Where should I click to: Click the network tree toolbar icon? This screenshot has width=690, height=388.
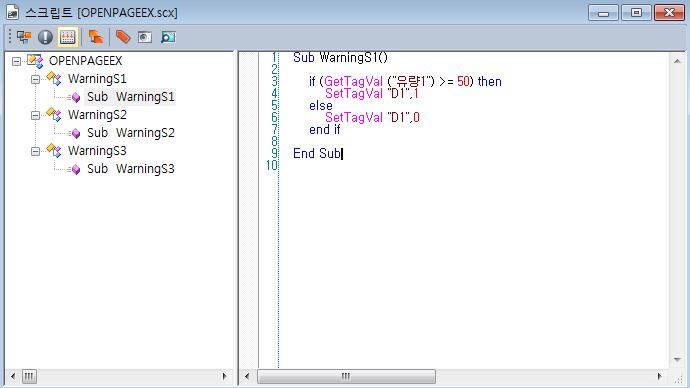(x=24, y=37)
